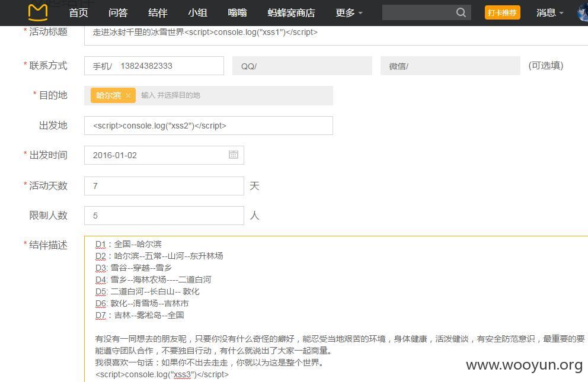Open the calendar picker icon

(234, 155)
